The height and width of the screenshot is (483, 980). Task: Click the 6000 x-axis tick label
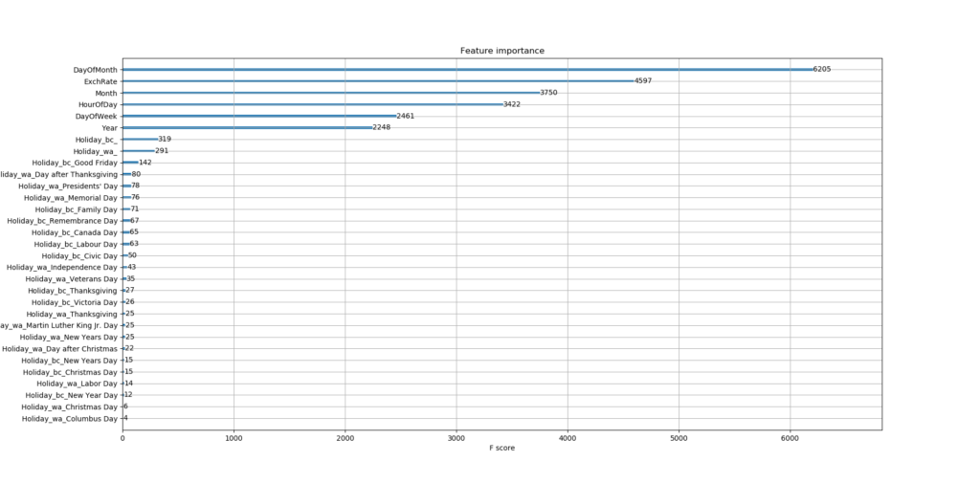pyautogui.click(x=790, y=438)
